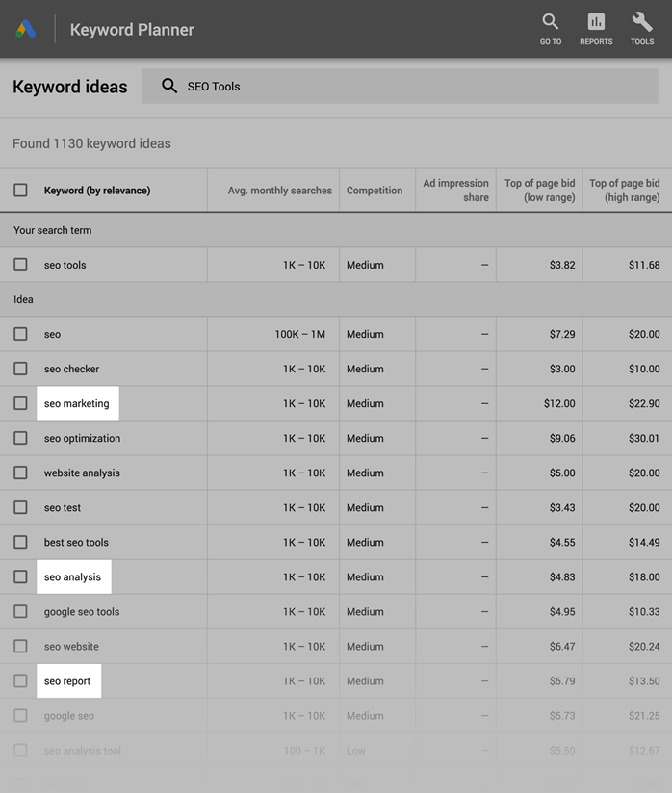Click the Keyword Planner title

(132, 29)
